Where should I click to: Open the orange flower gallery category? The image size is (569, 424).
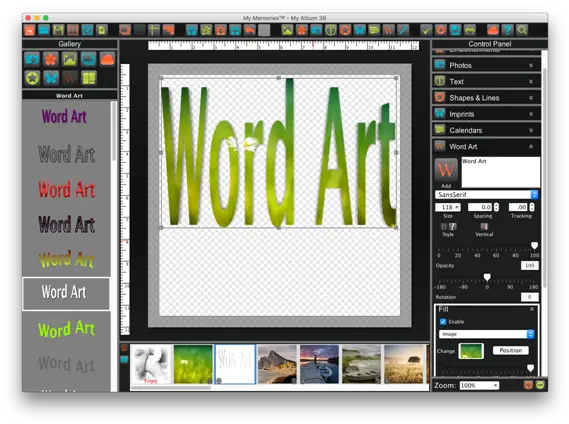tap(51, 59)
